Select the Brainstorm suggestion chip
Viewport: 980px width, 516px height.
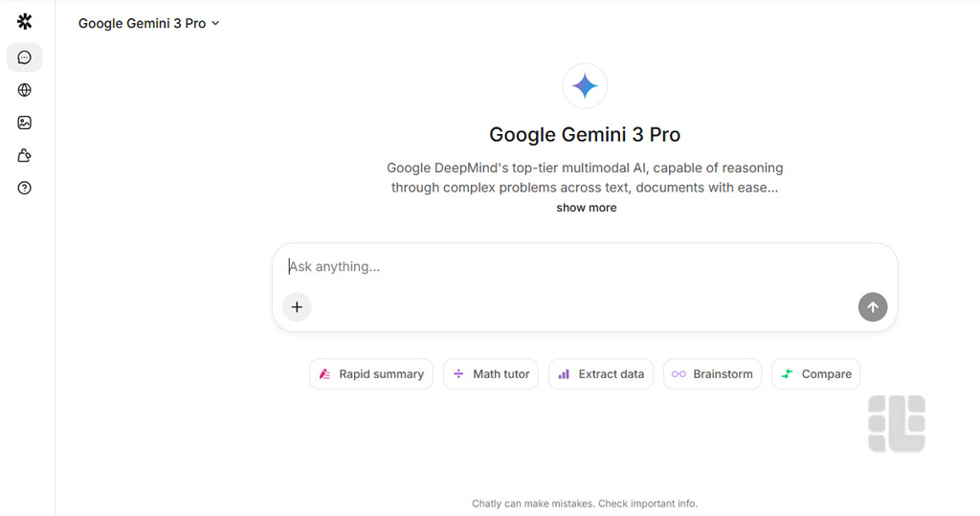click(x=712, y=374)
